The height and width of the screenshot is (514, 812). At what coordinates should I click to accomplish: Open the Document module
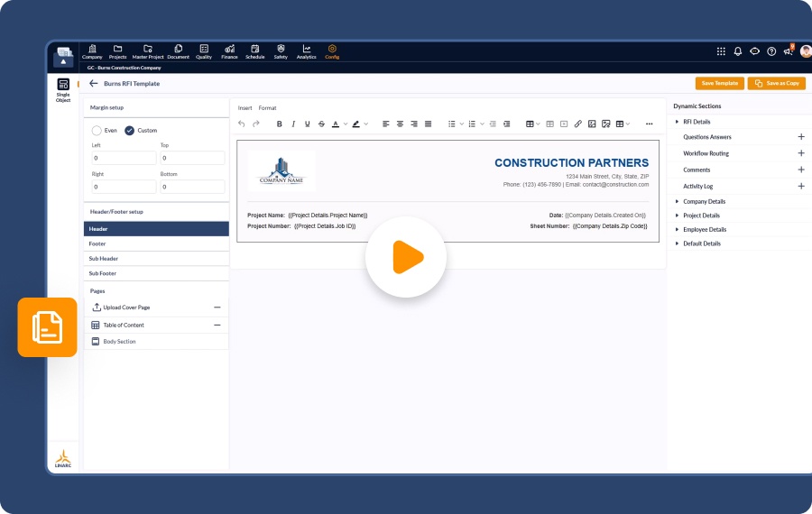click(178, 51)
